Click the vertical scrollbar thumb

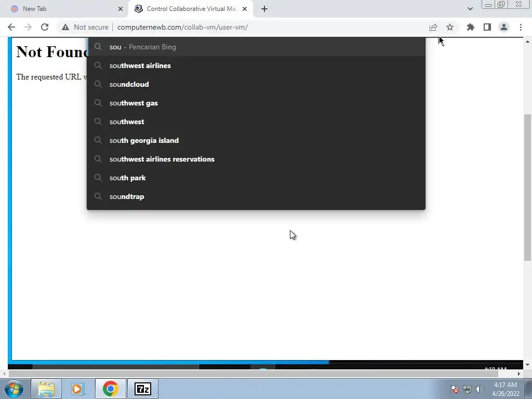click(527, 187)
